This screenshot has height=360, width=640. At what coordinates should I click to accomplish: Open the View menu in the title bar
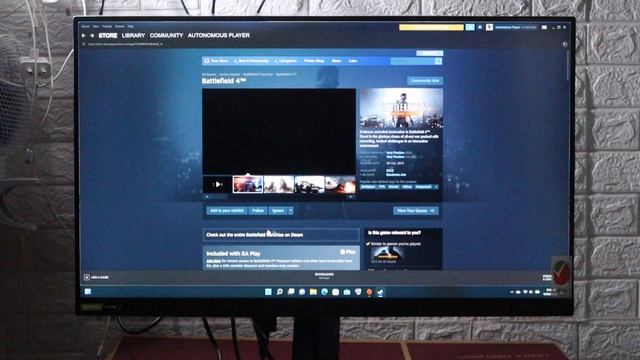(96, 27)
